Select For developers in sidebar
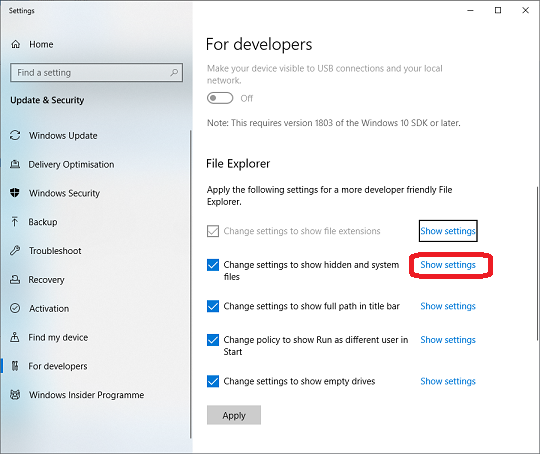Screen dimensions: 540x454 click(x=58, y=366)
